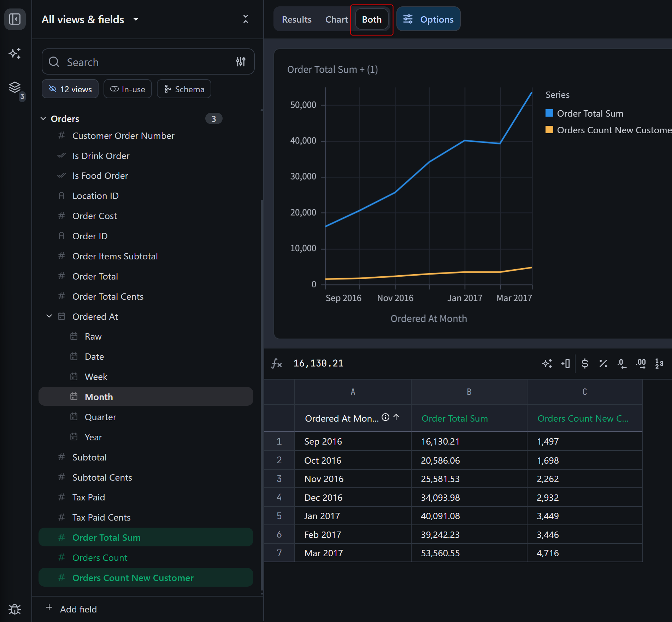Open the chart Options button
This screenshot has height=622, width=672.
(x=428, y=19)
